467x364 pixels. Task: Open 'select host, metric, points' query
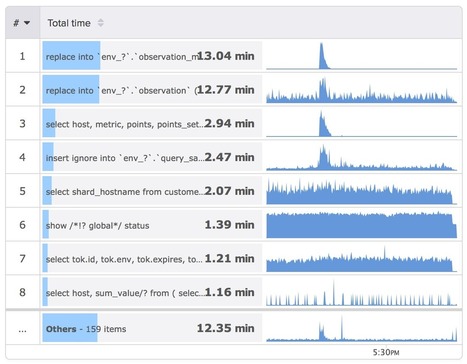pos(152,123)
